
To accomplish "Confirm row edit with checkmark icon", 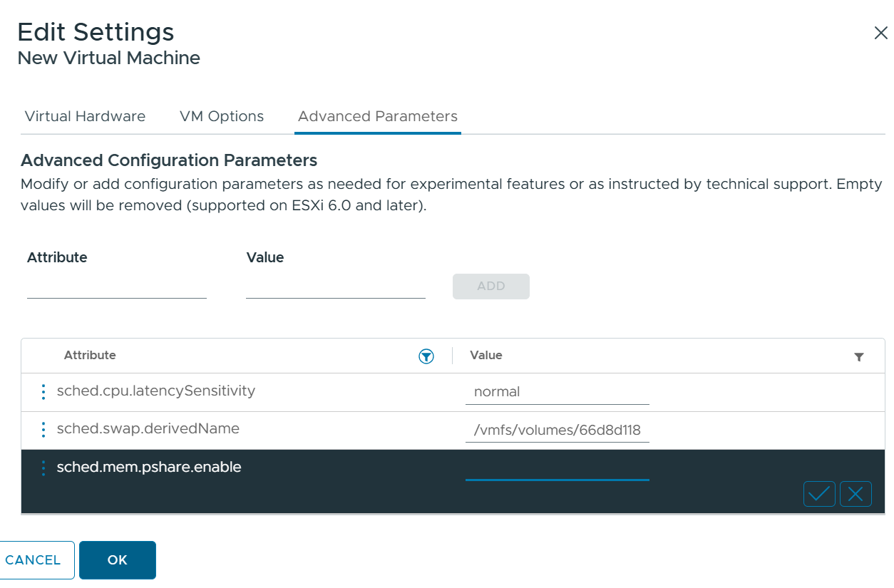I will 819,494.
